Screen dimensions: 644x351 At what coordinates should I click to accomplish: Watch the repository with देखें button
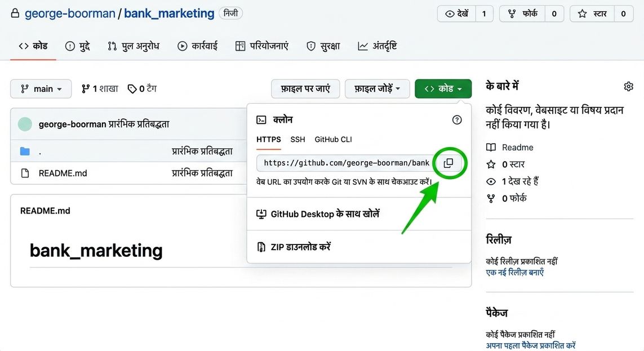(456, 14)
